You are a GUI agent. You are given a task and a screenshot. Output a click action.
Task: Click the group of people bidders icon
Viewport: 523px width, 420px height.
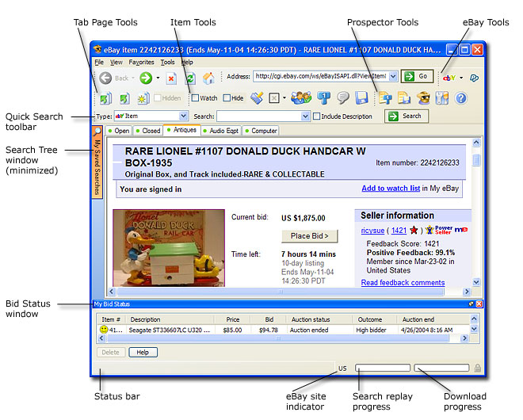point(301,97)
